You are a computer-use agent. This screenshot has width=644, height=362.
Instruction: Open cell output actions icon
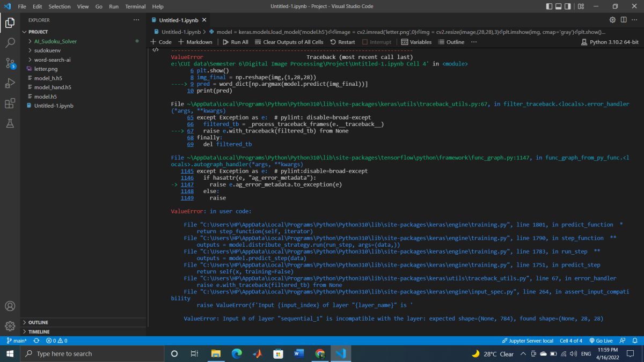[156, 50]
